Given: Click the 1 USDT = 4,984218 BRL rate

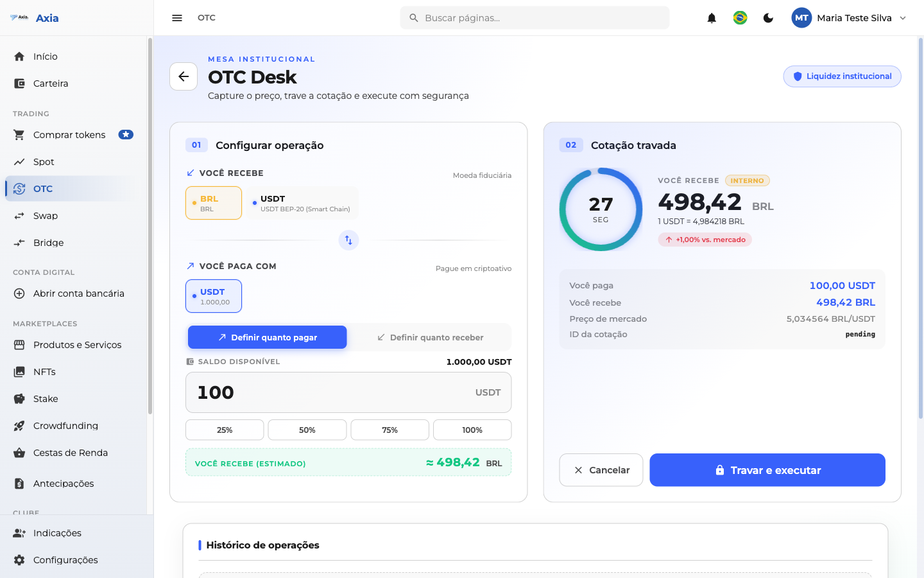Looking at the screenshot, I should point(701,222).
